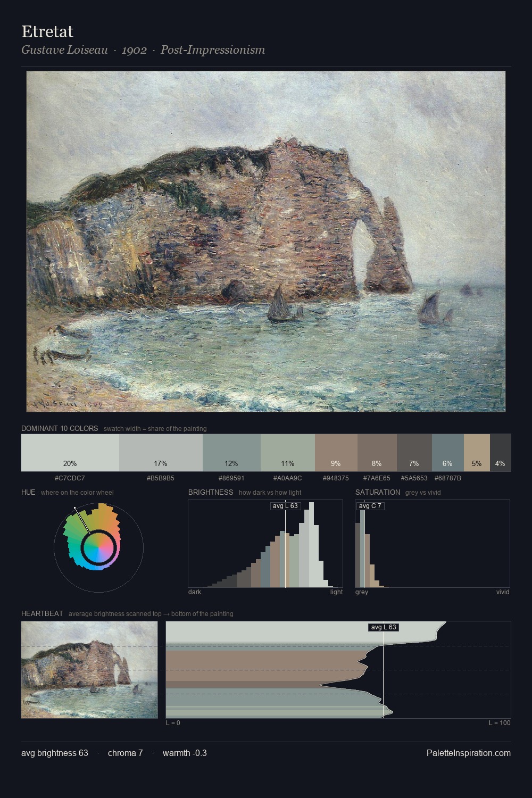Select the 4% dark grey swatch
The width and height of the screenshot is (532, 798).
pyautogui.click(x=500, y=453)
